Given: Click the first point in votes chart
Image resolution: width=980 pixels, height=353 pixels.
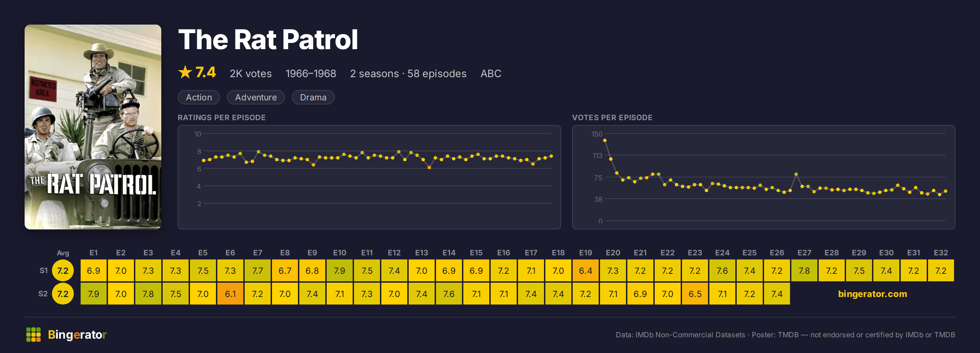Looking at the screenshot, I should 605,141.
